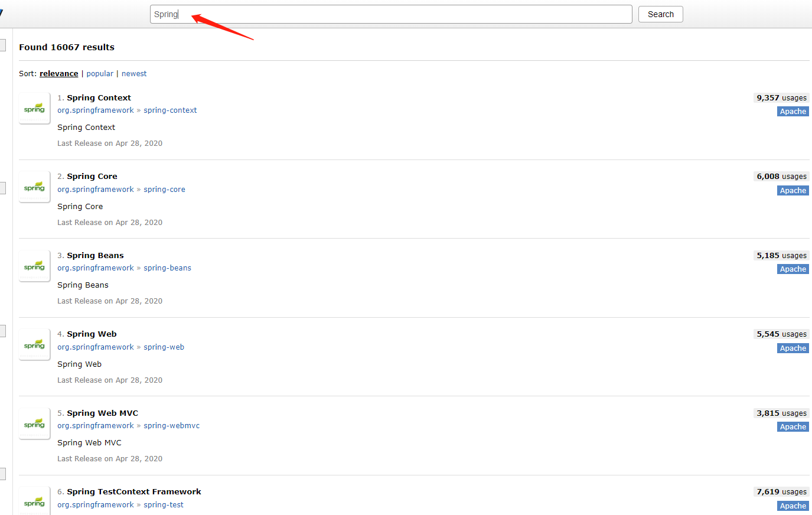Open the Spring Beans result title
The width and height of the screenshot is (812, 515).
click(95, 256)
